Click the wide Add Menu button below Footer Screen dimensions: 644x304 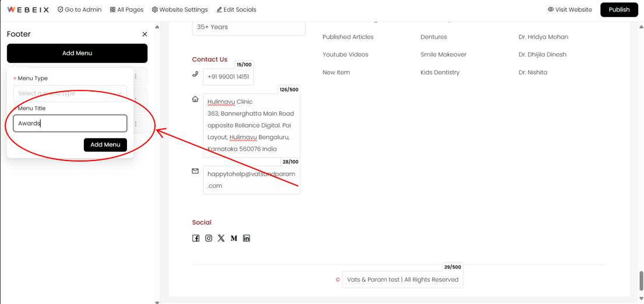coord(77,53)
